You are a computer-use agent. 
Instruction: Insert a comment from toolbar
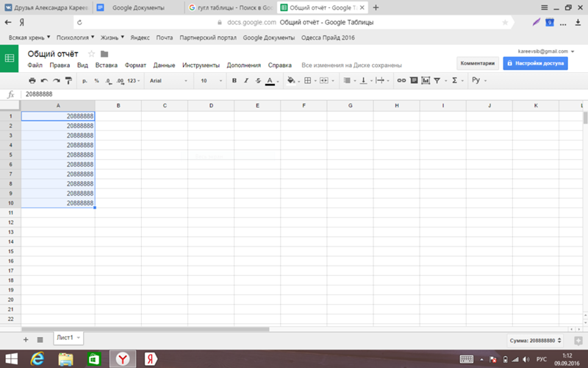point(414,80)
